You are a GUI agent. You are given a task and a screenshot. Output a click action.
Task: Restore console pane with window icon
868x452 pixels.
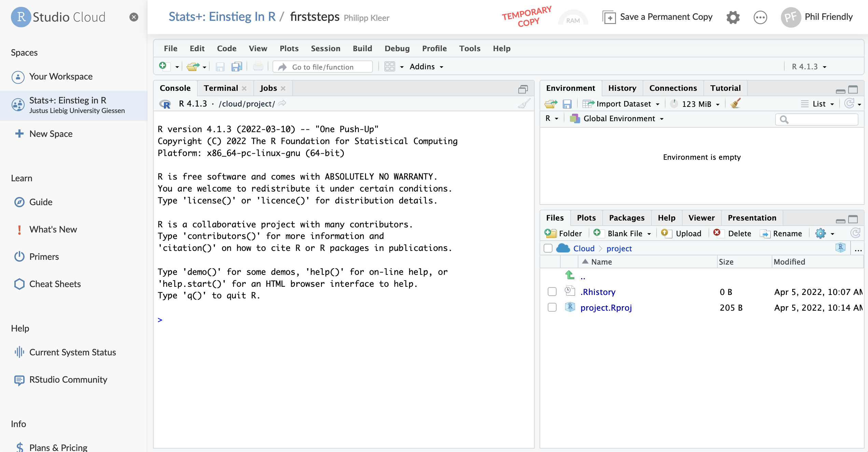(x=523, y=89)
